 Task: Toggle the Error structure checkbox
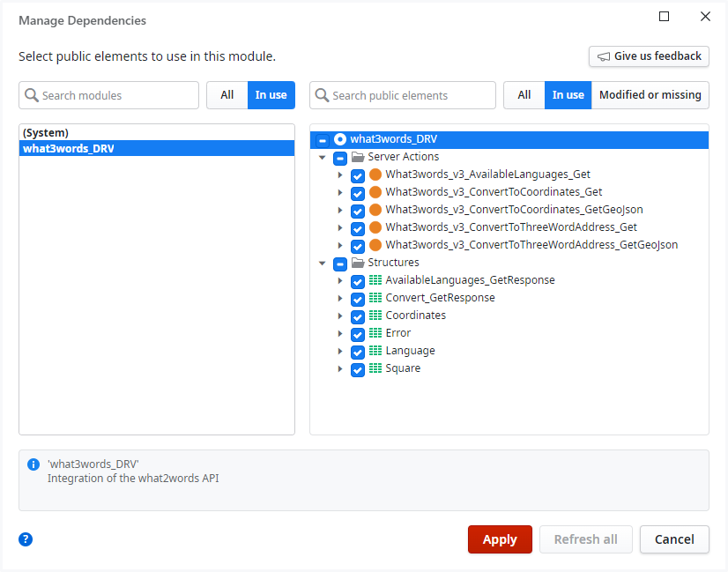pos(358,334)
